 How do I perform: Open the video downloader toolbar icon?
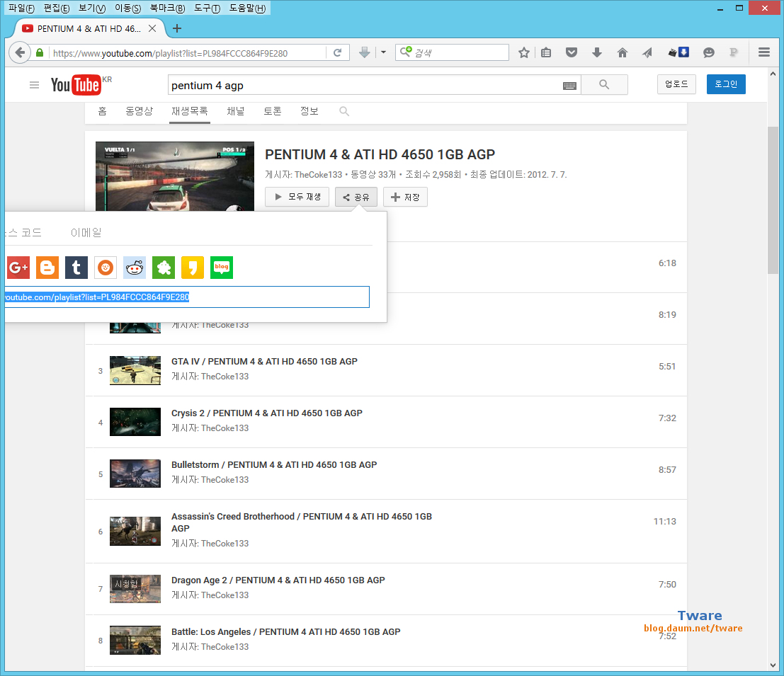pos(679,52)
